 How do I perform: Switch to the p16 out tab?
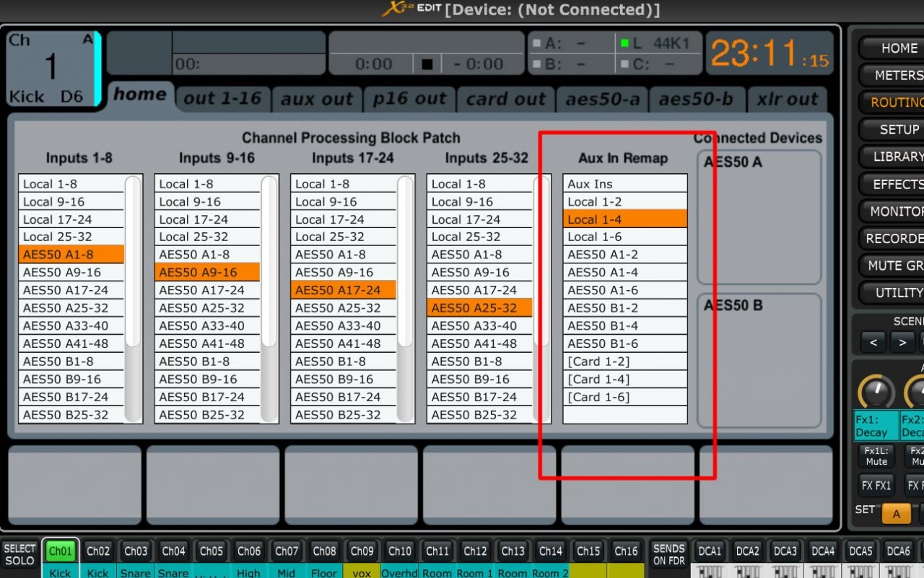coord(409,99)
